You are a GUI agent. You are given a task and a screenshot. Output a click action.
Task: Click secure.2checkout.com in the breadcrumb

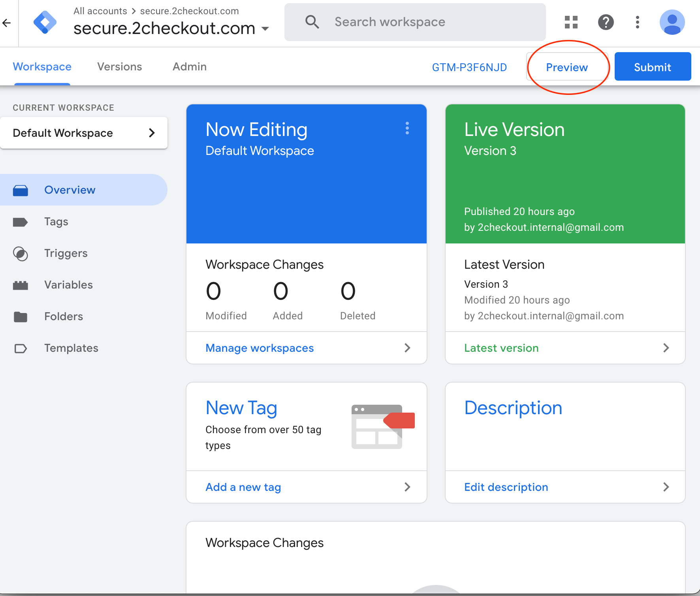click(190, 11)
